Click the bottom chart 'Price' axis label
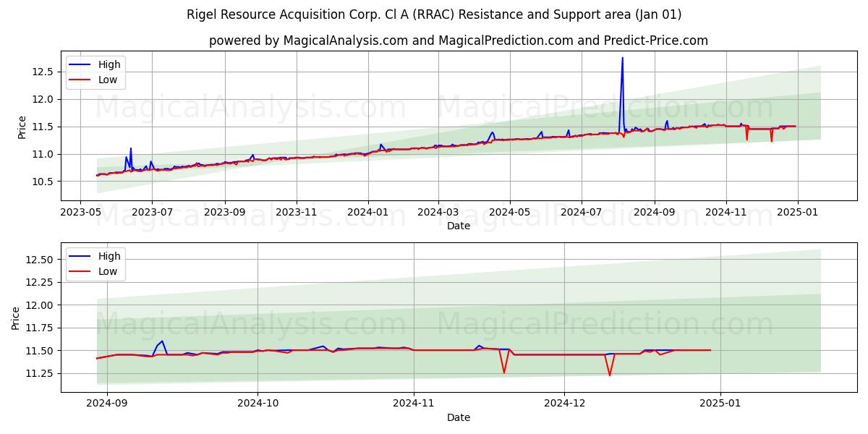 coord(16,318)
